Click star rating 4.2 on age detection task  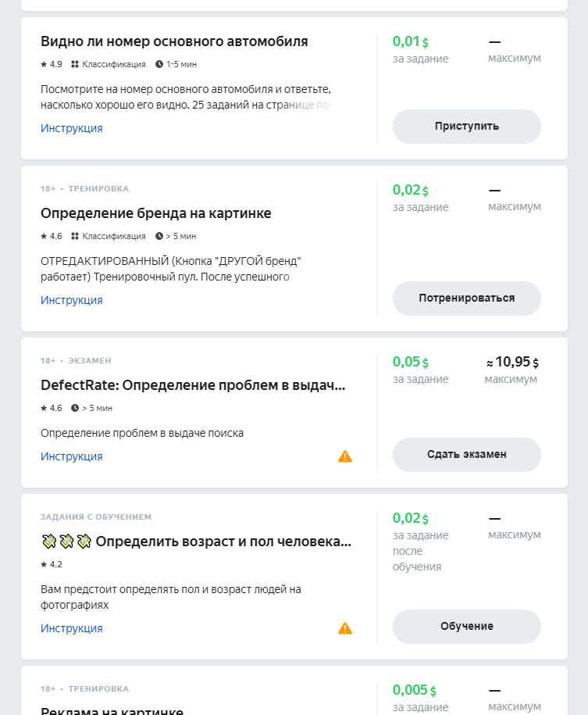(51, 564)
